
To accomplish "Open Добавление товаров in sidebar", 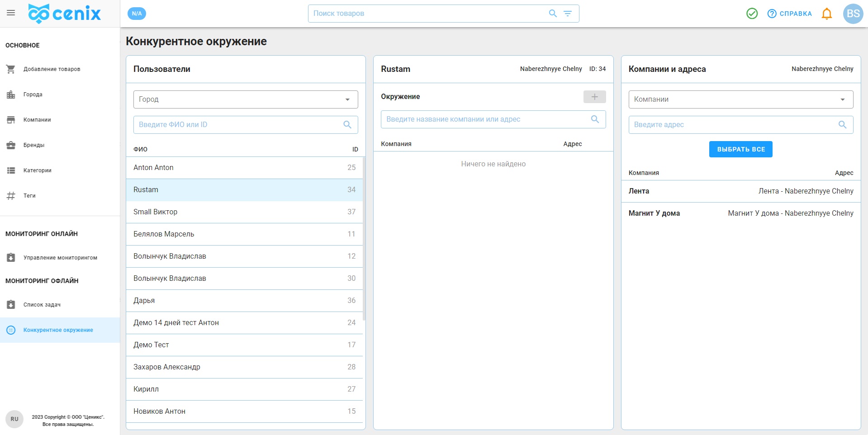I will pyautogui.click(x=60, y=69).
